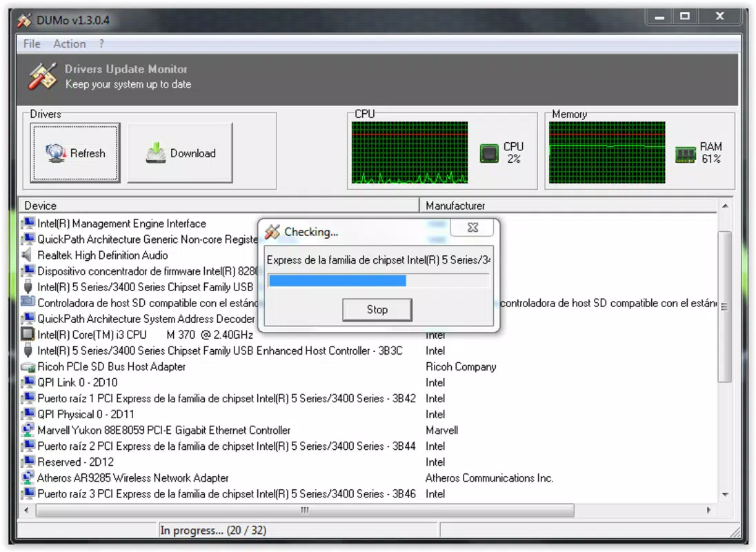Image resolution: width=756 pixels, height=552 pixels.
Task: Maximize the DUMo window
Action: point(685,17)
